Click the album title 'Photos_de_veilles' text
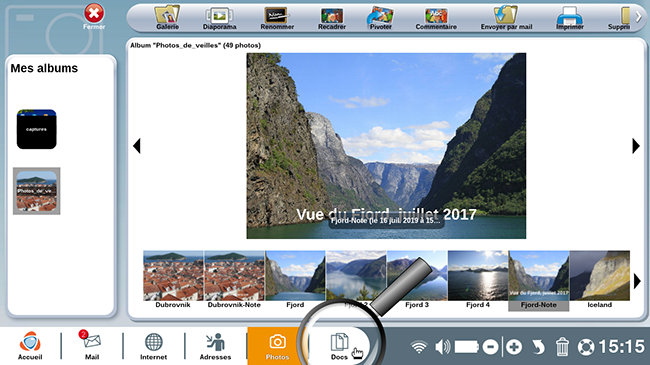 click(187, 45)
